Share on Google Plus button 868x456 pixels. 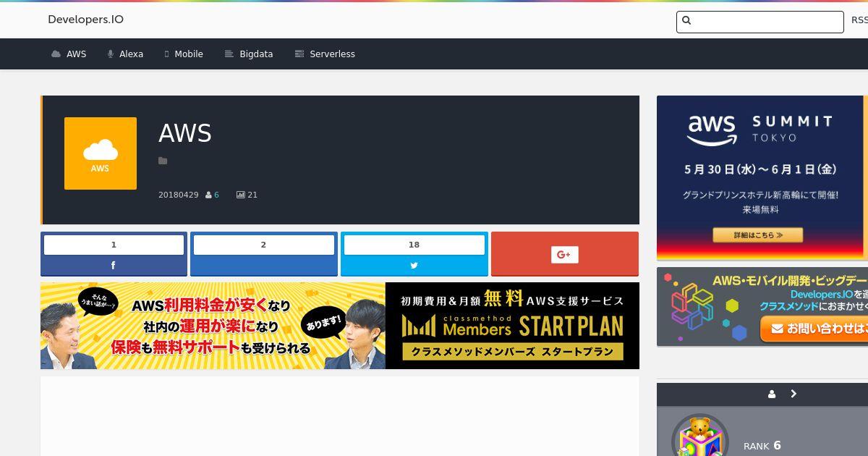(x=565, y=254)
